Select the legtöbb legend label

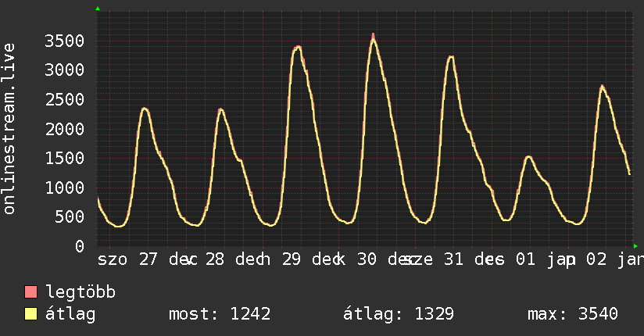pos(80,292)
